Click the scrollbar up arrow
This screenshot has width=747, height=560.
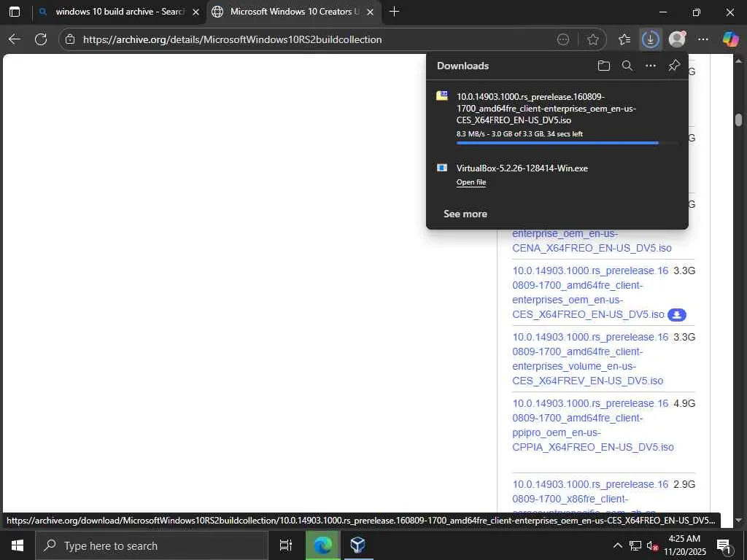pos(738,61)
